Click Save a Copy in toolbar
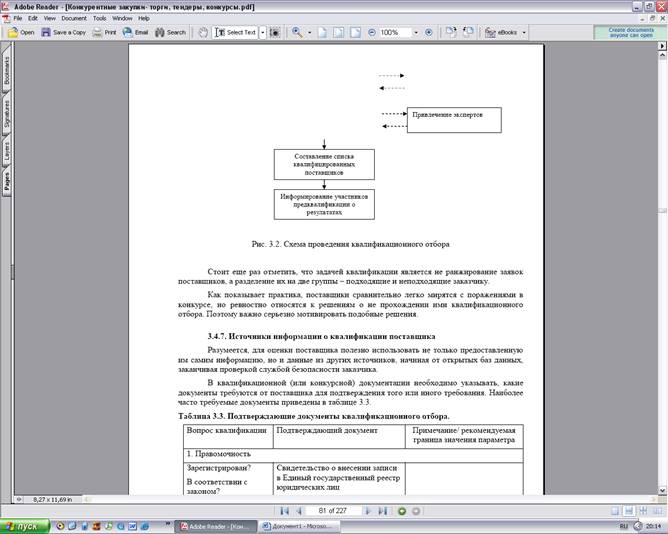 pyautogui.click(x=63, y=32)
